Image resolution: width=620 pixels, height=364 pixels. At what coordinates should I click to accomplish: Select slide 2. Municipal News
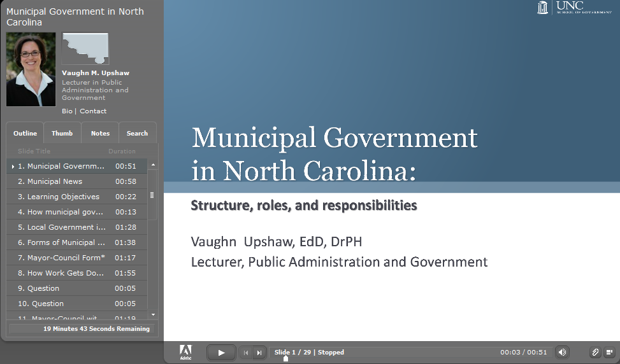(76, 181)
